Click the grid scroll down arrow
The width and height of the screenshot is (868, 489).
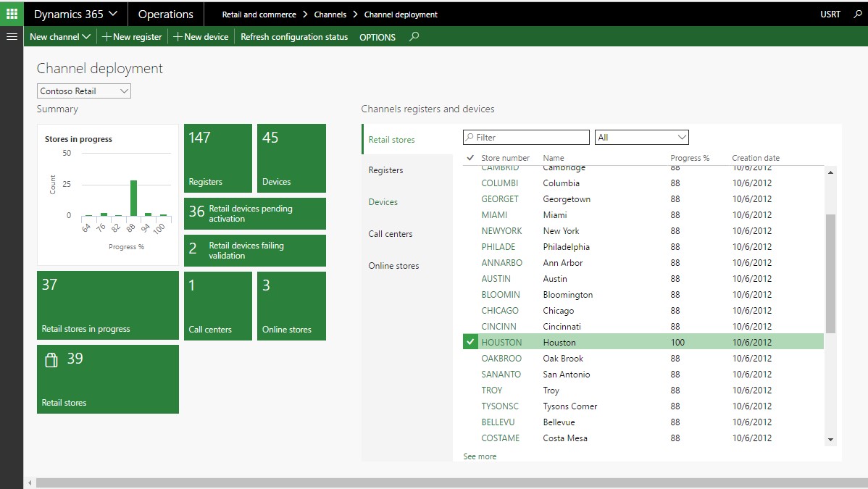(x=830, y=440)
